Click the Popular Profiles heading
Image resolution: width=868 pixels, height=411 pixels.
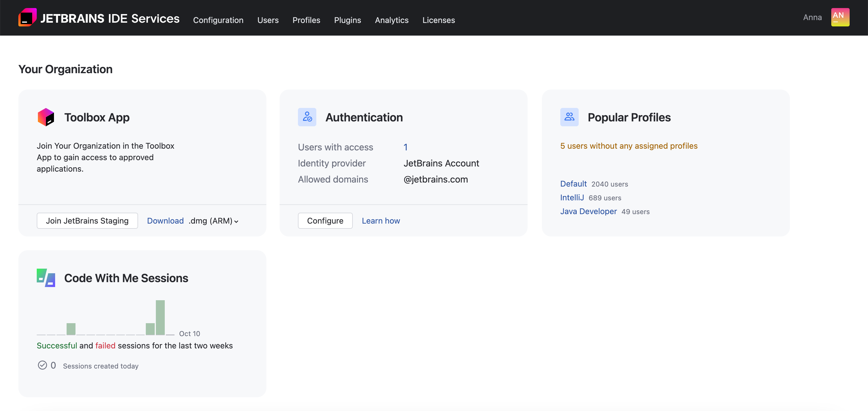[629, 117]
